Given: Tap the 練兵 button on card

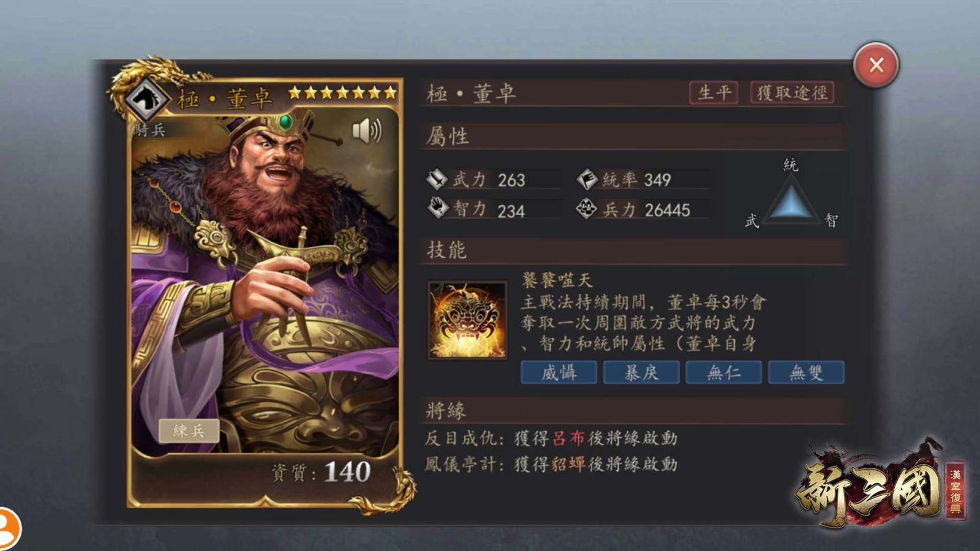Looking at the screenshot, I should coord(189,430).
